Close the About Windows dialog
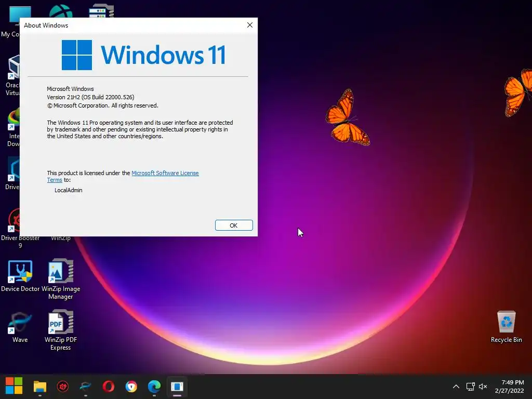Viewport: 532px width, 399px height. point(250,25)
